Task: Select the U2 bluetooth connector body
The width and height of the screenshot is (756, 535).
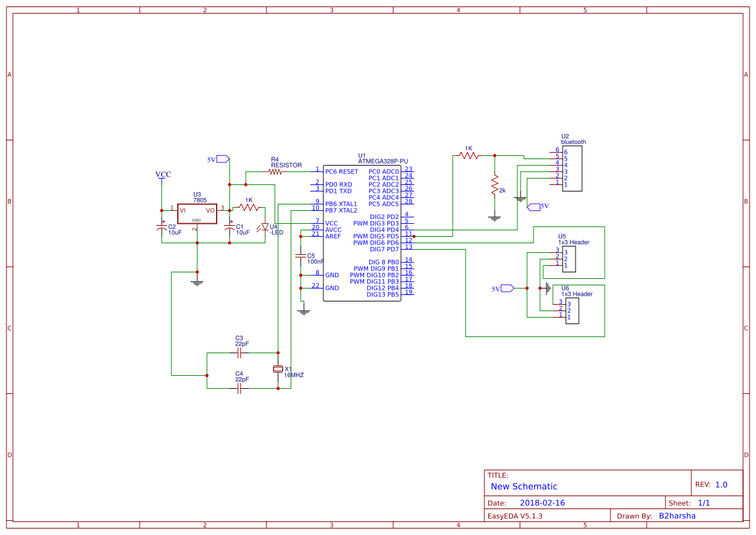Action: pyautogui.click(x=572, y=168)
